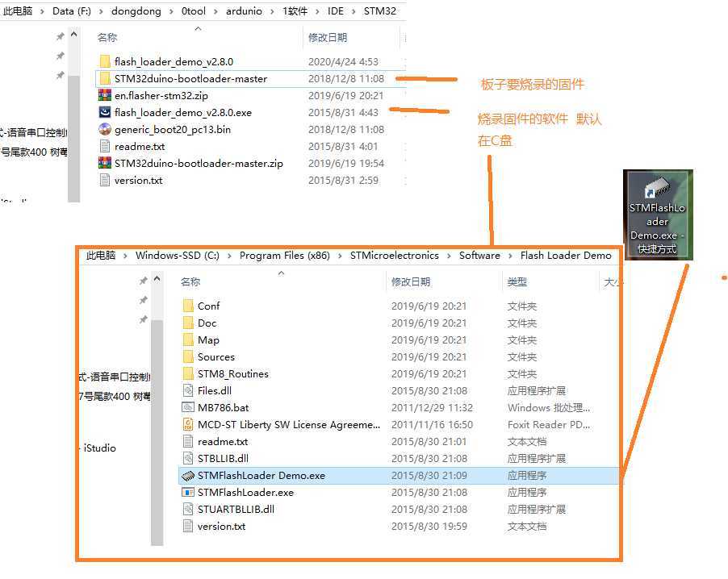The image size is (728, 579).
Task: Click Windows 批处理 type of MB786.bat
Action: [549, 408]
